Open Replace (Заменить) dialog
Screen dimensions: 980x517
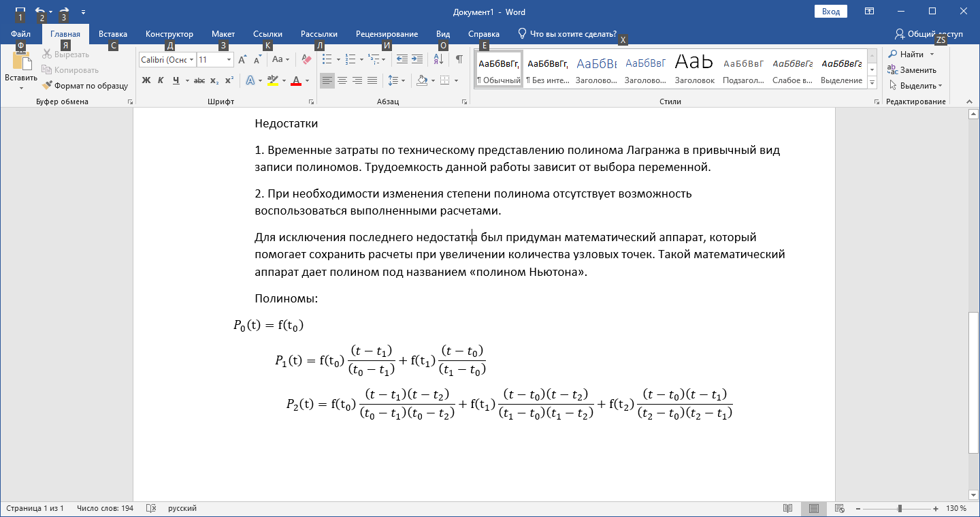pos(912,70)
